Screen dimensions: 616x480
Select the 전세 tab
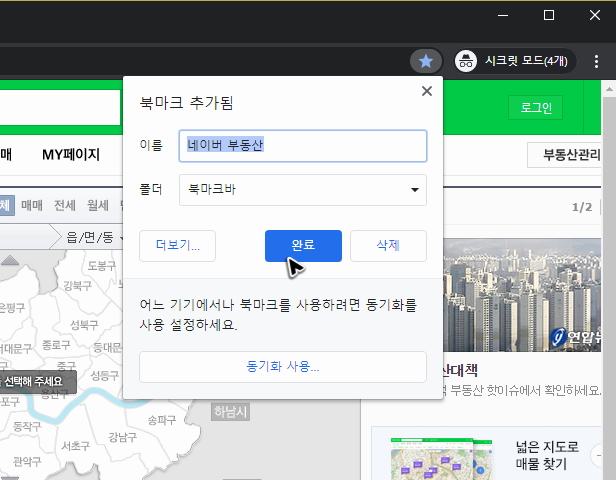pos(65,205)
